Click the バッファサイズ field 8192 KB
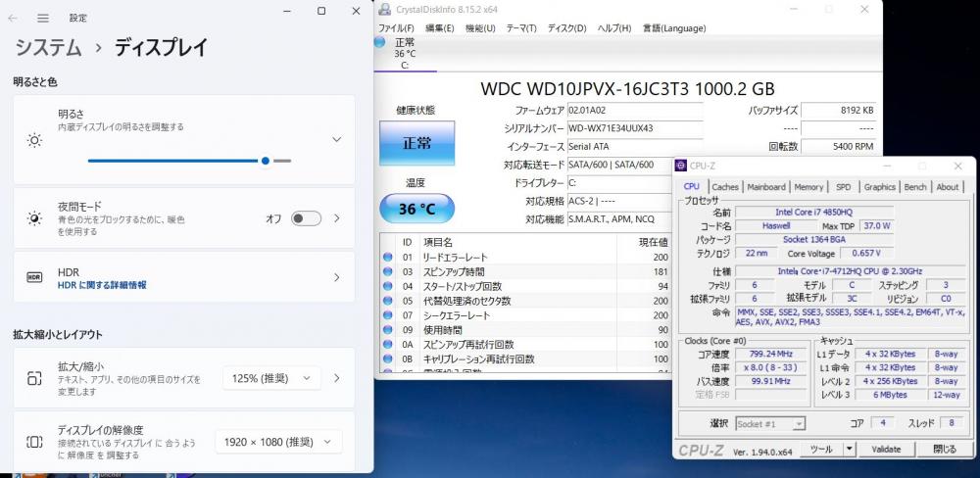 (x=838, y=110)
